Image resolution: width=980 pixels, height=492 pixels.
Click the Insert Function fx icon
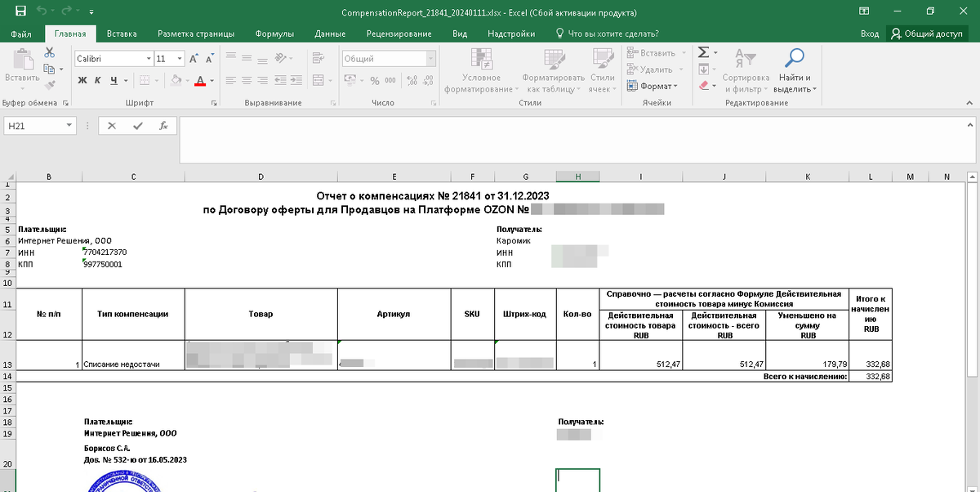pyautogui.click(x=163, y=126)
